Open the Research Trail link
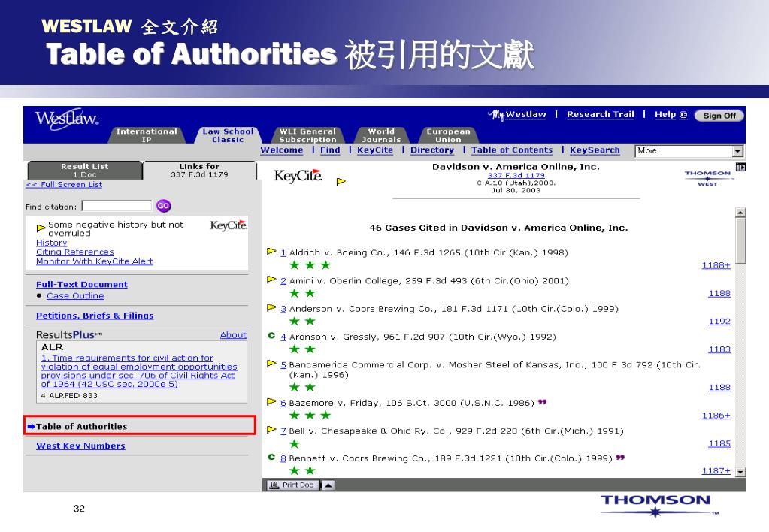 601,115
